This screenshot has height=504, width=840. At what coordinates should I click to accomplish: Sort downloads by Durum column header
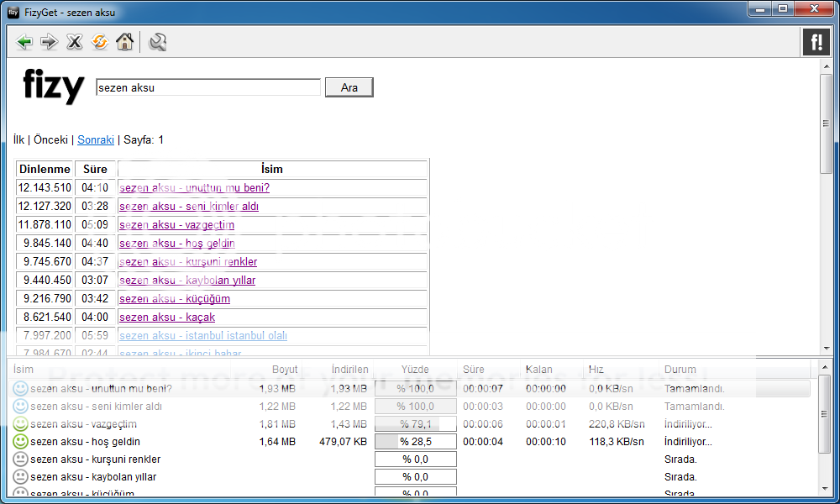(x=680, y=370)
